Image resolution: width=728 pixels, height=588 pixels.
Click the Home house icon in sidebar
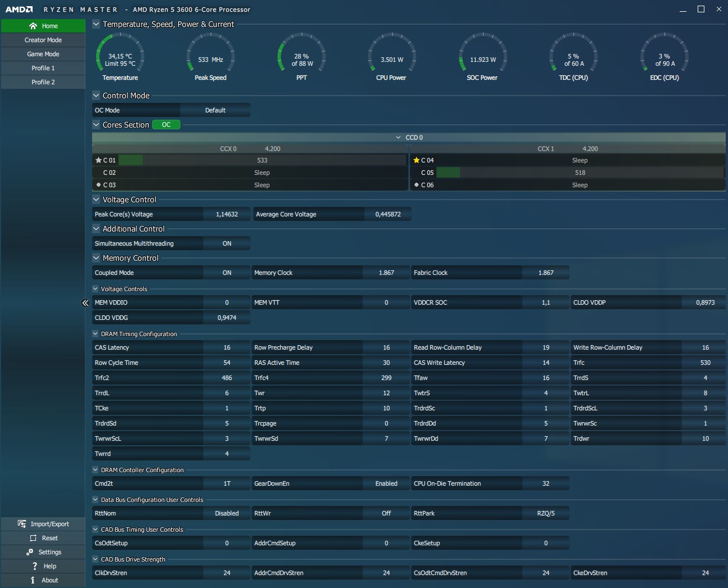tap(33, 26)
